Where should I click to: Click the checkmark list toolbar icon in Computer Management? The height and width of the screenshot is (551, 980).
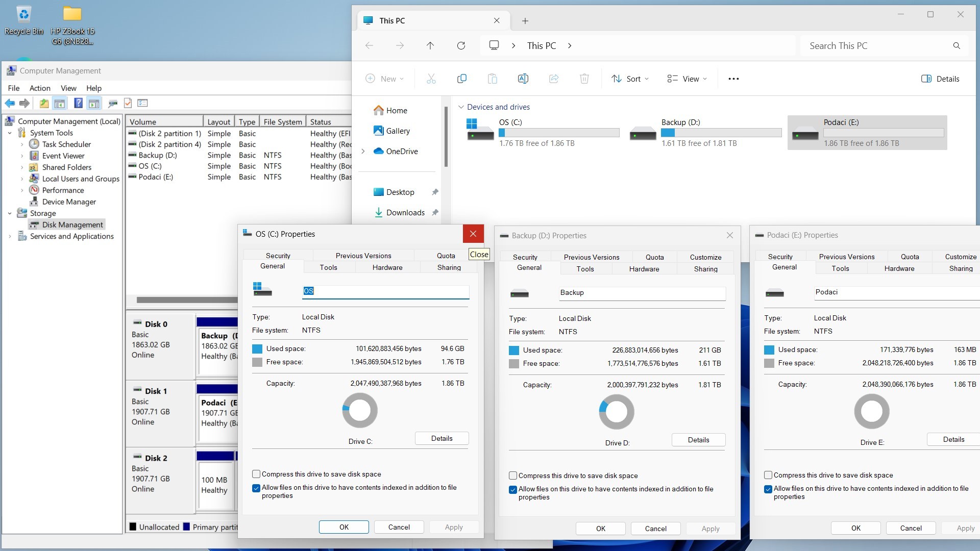click(x=128, y=104)
